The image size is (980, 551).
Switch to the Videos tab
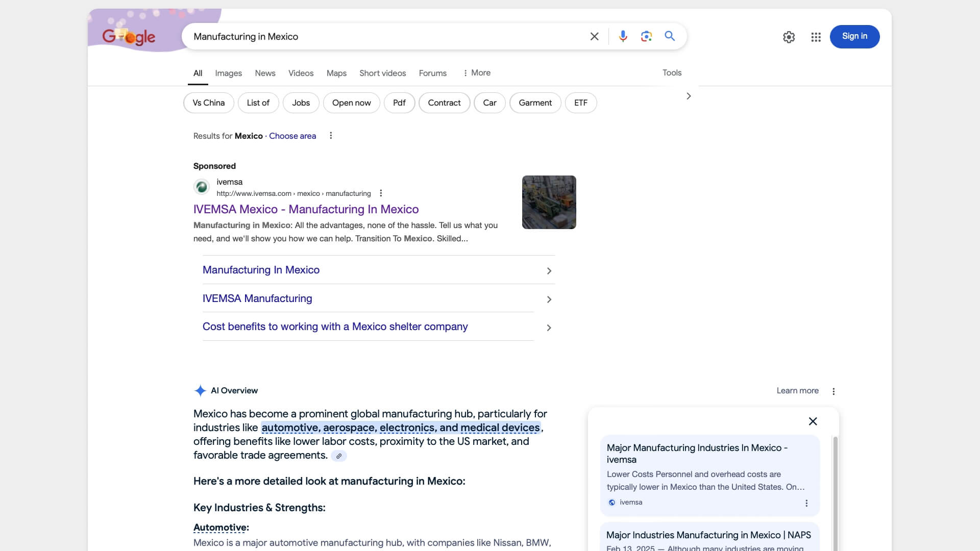tap(301, 73)
